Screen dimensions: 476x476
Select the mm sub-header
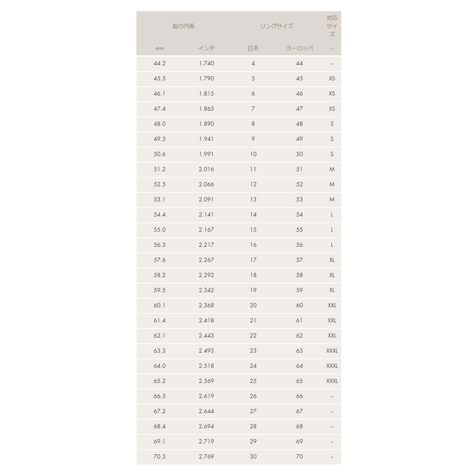pos(159,49)
